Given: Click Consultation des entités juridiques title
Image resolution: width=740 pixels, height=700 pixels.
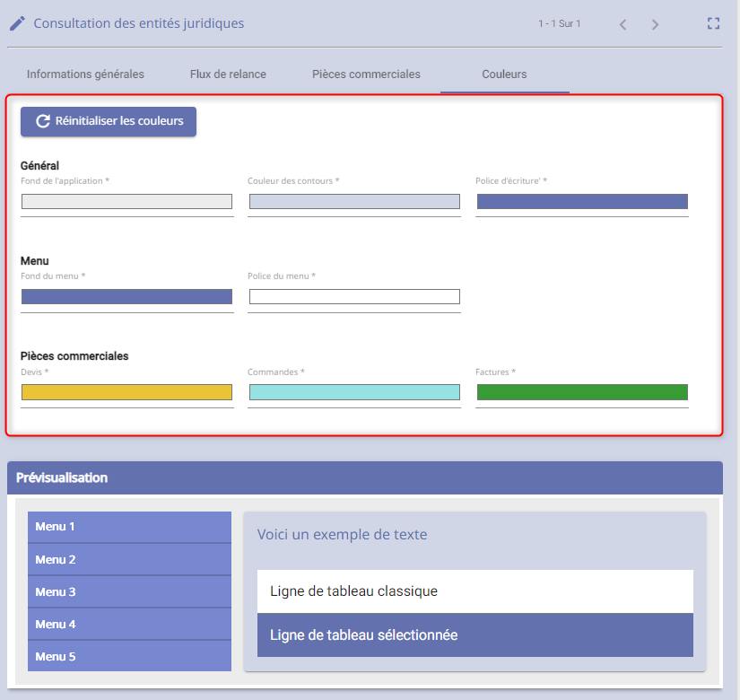Looking at the screenshot, I should [139, 23].
